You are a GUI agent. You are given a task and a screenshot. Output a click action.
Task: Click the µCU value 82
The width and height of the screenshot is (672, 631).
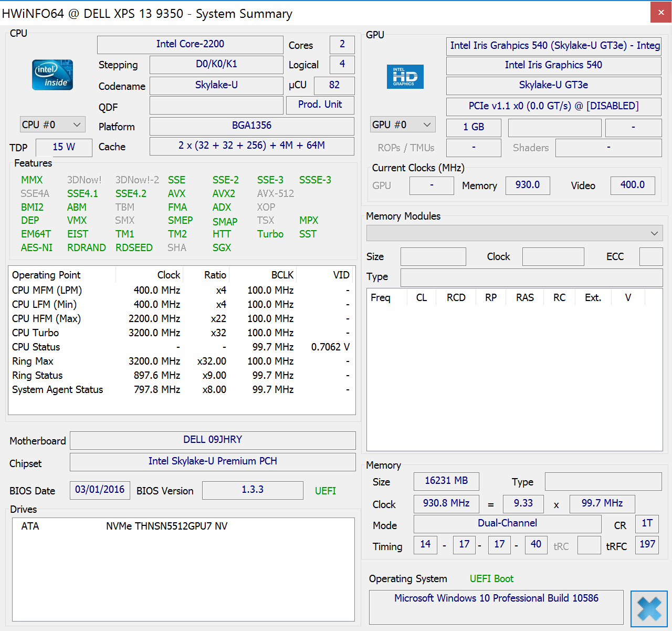pos(334,85)
